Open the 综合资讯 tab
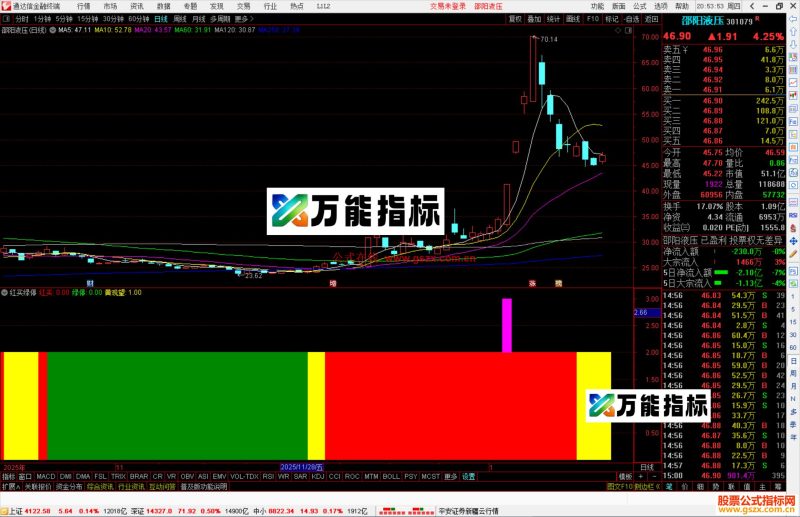This screenshot has height=517, width=800. pos(100,486)
